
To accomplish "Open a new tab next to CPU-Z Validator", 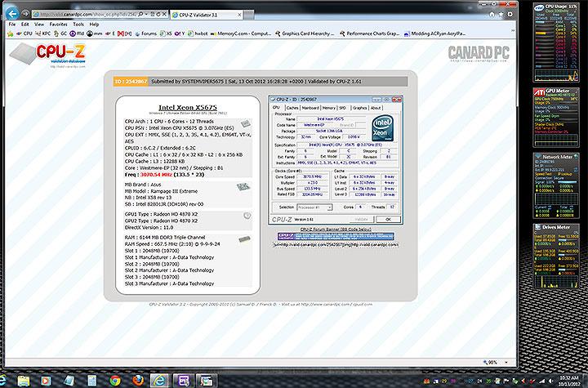I will 249,15.
